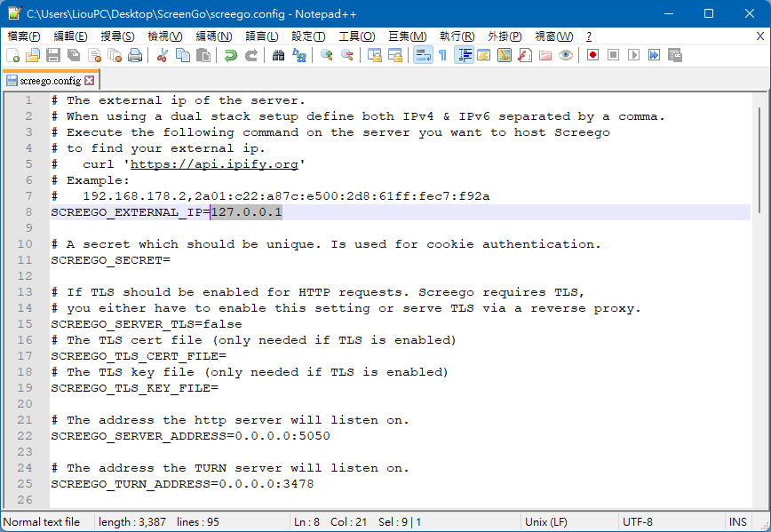Open the 外掛(P) Plugins menu
The image size is (771, 532).
[505, 36]
